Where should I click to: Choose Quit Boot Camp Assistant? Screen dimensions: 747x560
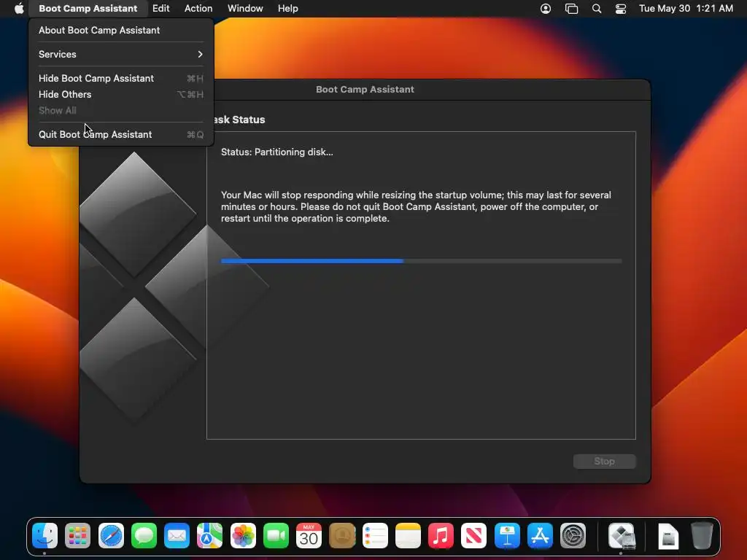(x=121, y=134)
